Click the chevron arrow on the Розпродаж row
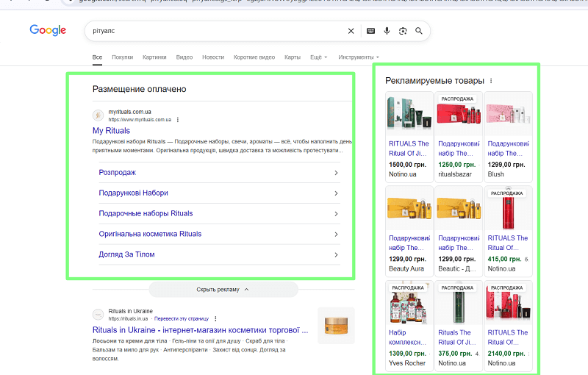This screenshot has height=375, width=588. 336,173
